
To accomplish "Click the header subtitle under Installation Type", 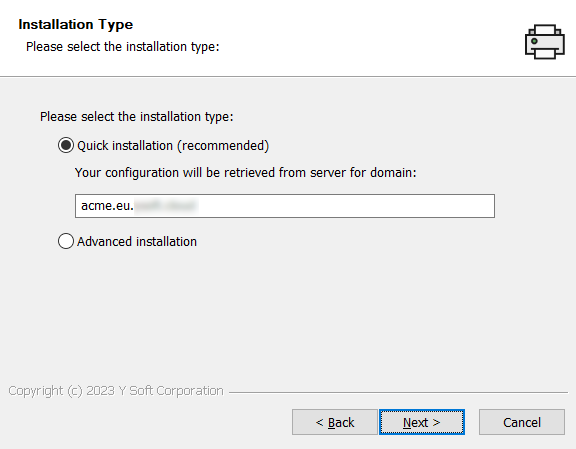I will tap(123, 47).
